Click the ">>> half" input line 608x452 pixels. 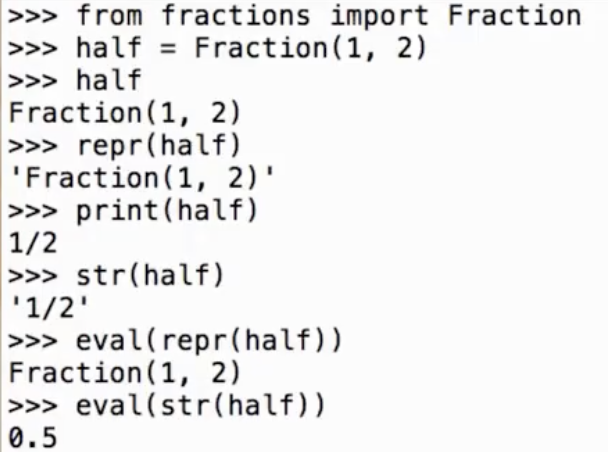tap(110, 81)
